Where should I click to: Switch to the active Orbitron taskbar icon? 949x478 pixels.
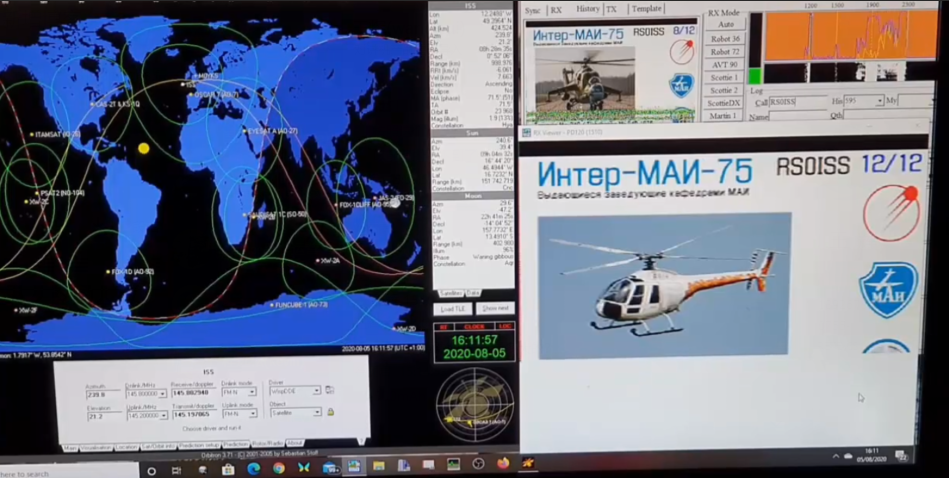point(353,466)
